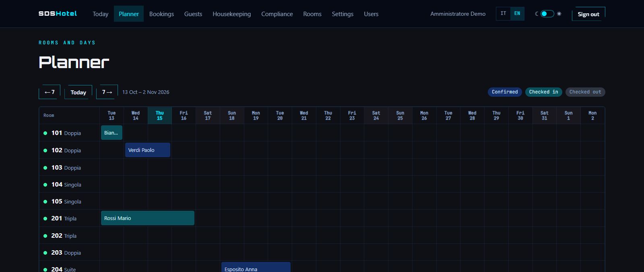Click the Checked in legend badge

pos(543,92)
